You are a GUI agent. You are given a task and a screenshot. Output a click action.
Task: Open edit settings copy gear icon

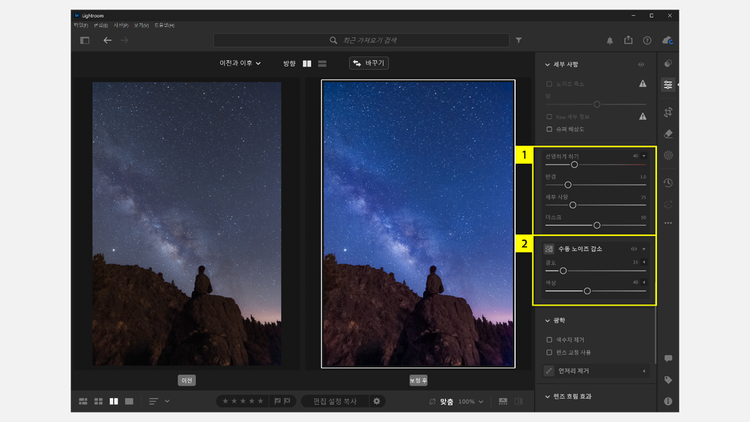[x=377, y=401]
